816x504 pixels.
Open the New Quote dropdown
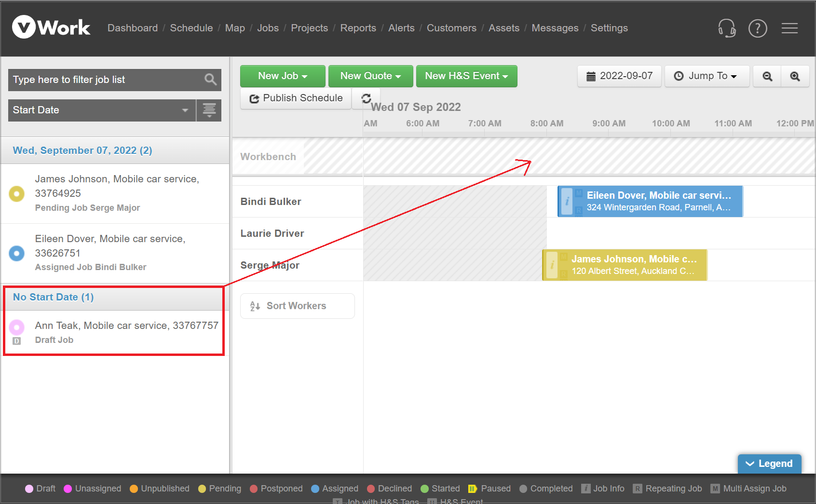click(x=370, y=76)
